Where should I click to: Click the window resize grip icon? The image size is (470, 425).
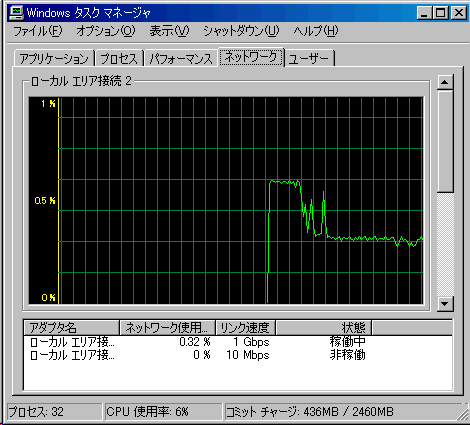click(463, 414)
